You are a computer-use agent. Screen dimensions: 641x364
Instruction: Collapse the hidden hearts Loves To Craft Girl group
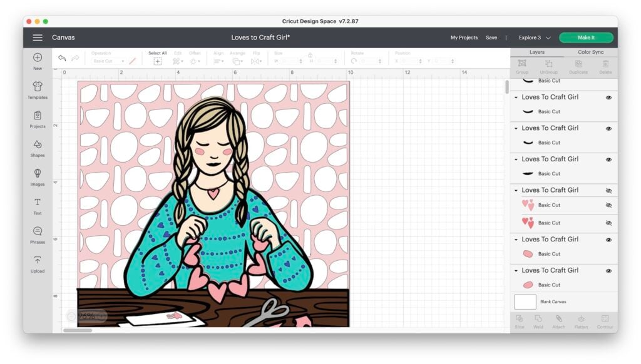pos(516,190)
